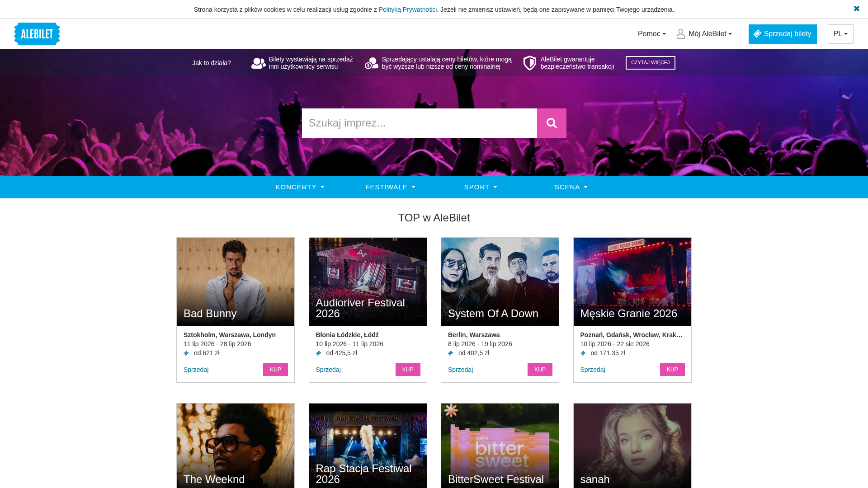Expand the KONCERTY menu
The height and width of the screenshot is (488, 868).
pos(300,187)
